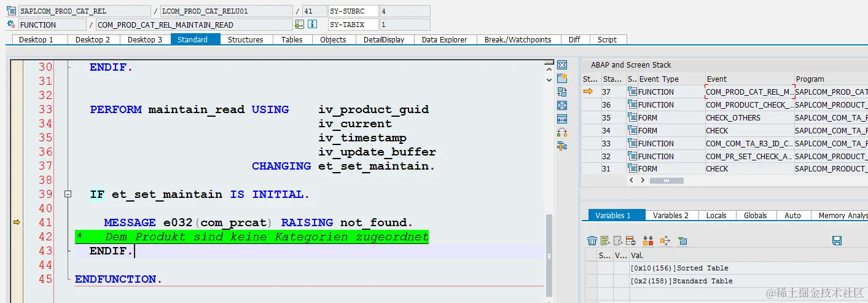The width and height of the screenshot is (868, 303).
Task: Click the replace tool icon in sidebar
Action: [562, 92]
